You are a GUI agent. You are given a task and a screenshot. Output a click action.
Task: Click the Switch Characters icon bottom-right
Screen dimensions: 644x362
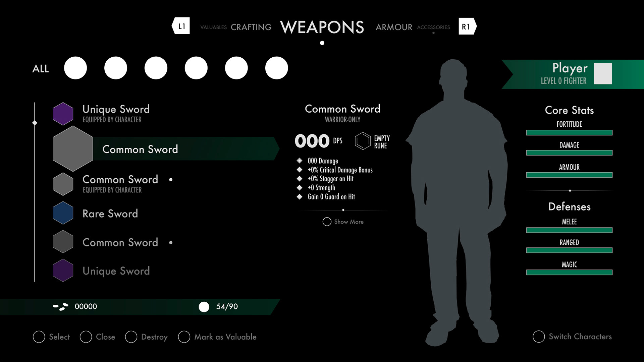[x=539, y=337]
